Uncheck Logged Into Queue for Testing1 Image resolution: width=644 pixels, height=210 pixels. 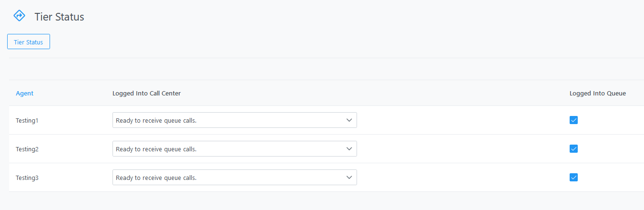point(574,120)
